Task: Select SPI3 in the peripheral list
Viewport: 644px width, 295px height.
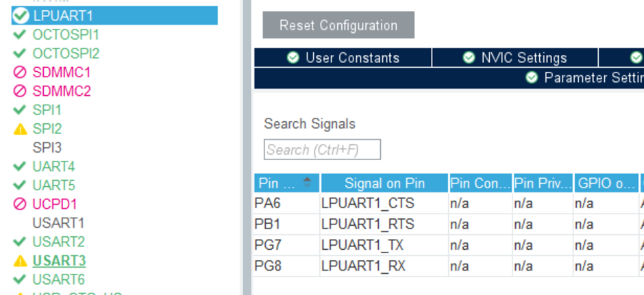Action: (47, 147)
